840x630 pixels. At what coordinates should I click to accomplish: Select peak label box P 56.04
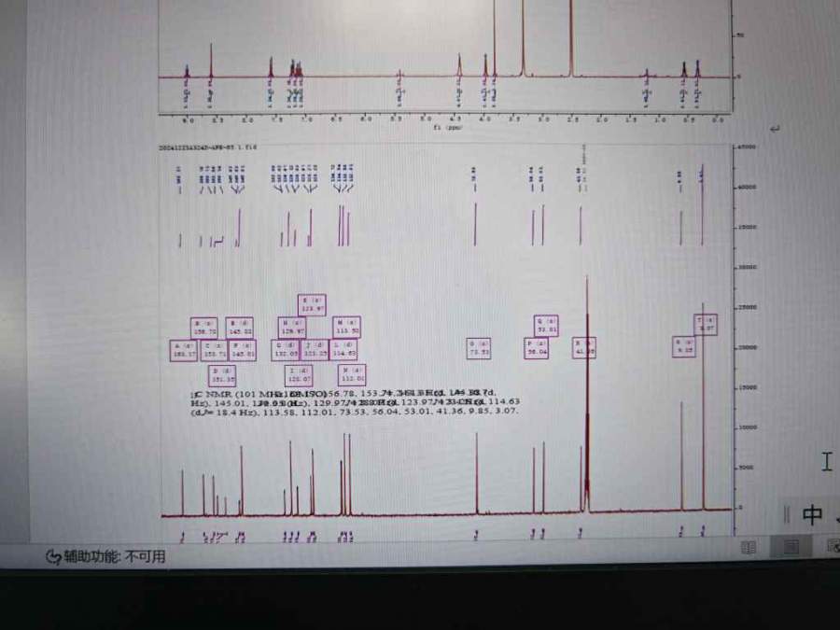tap(537, 348)
